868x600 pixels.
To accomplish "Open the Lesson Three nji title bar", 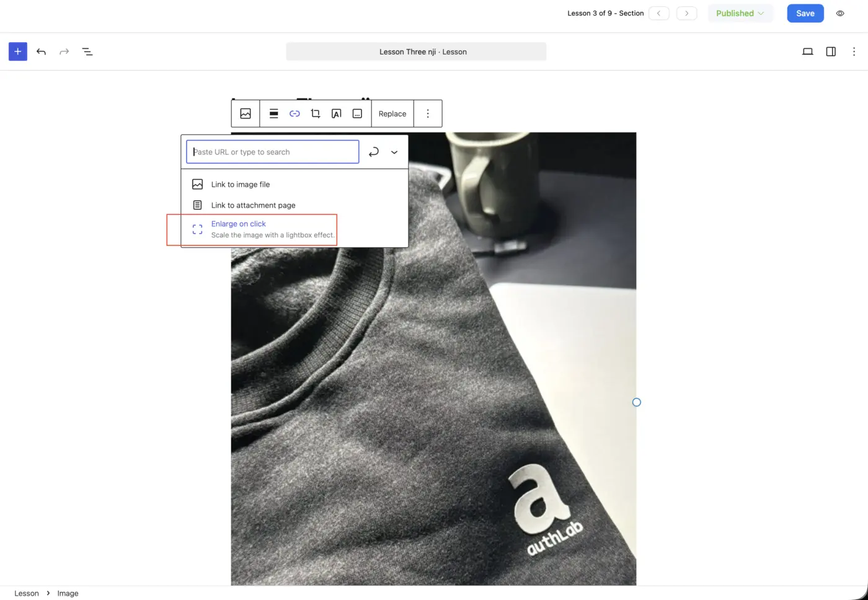I will coord(416,51).
